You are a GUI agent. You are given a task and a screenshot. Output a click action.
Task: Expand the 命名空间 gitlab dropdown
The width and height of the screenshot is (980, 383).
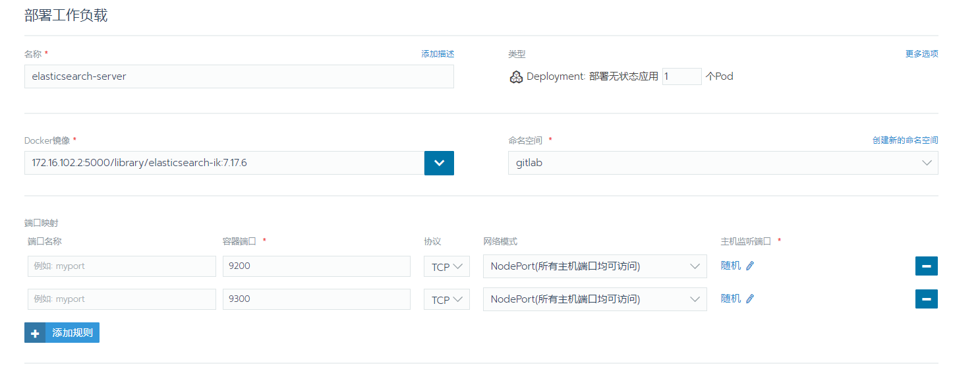[x=722, y=163]
